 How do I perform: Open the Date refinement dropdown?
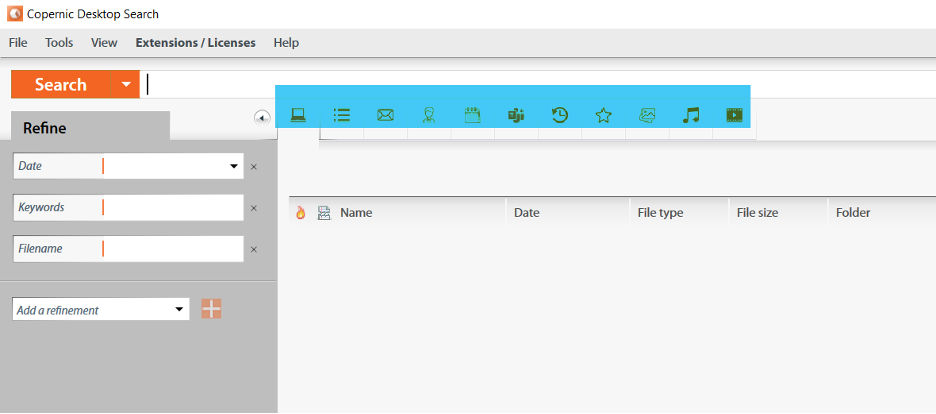coord(234,166)
